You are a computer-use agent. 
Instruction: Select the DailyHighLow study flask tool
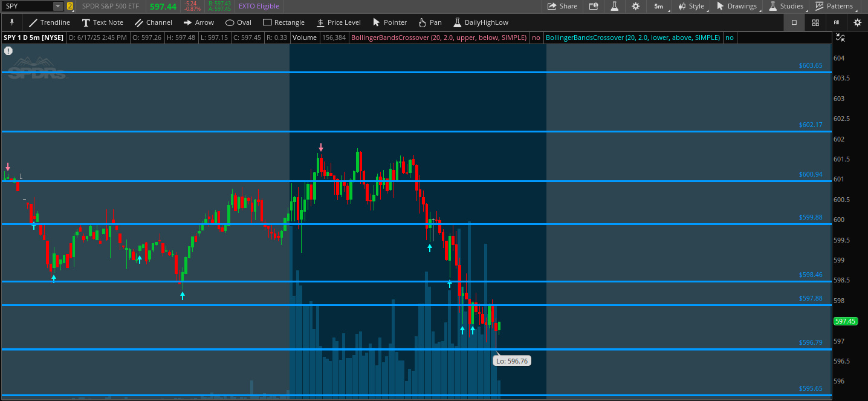coord(481,22)
